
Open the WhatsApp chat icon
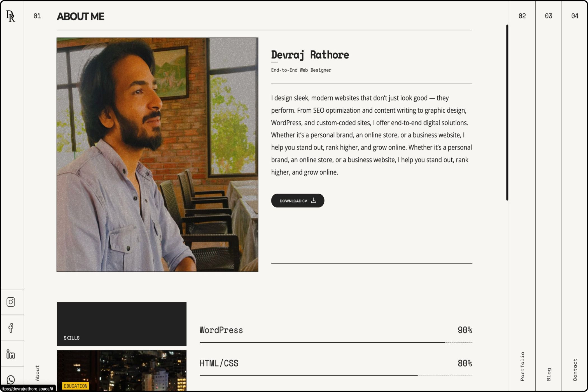11,380
